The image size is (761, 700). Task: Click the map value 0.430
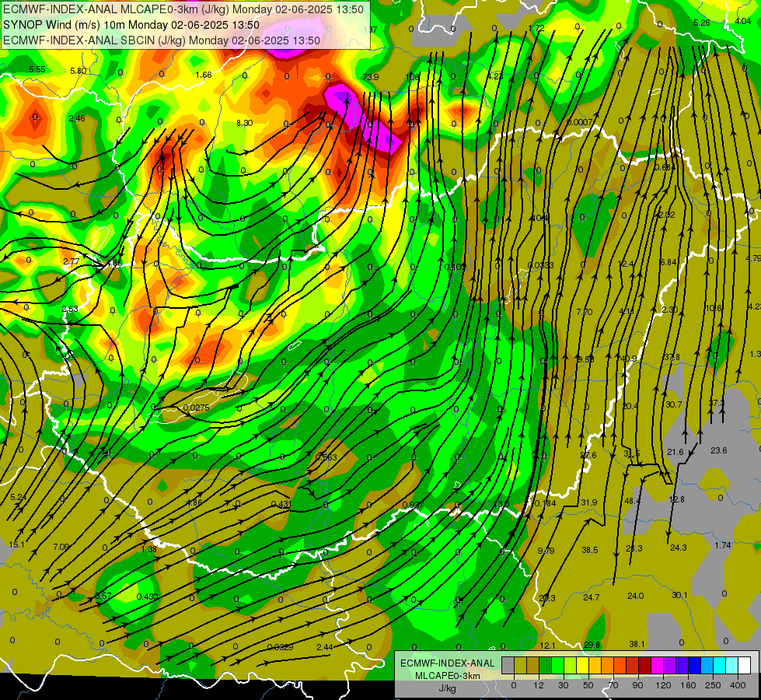point(147,597)
